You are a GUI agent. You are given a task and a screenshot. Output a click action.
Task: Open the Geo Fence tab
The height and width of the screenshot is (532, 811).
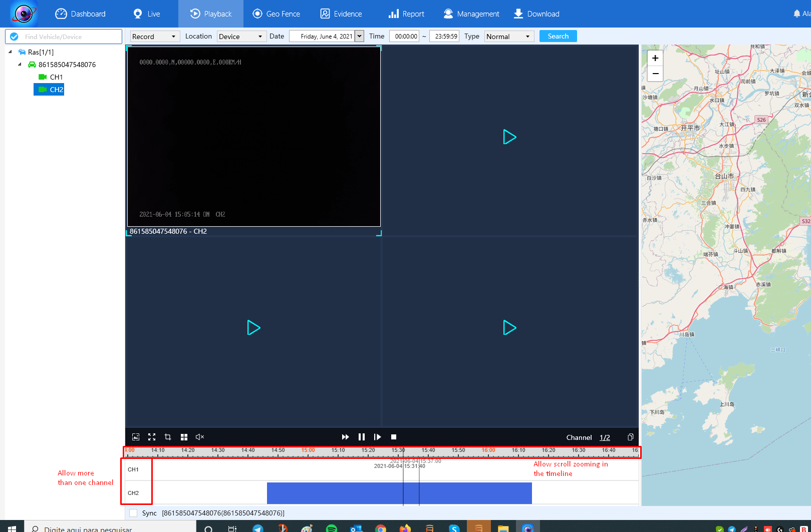(x=276, y=14)
